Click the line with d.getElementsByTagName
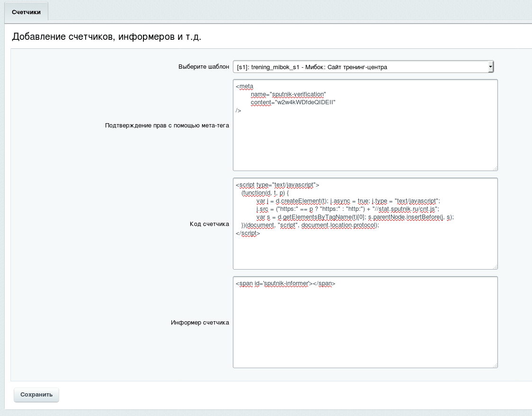Screen dimensions: 532x416 tap(355, 217)
